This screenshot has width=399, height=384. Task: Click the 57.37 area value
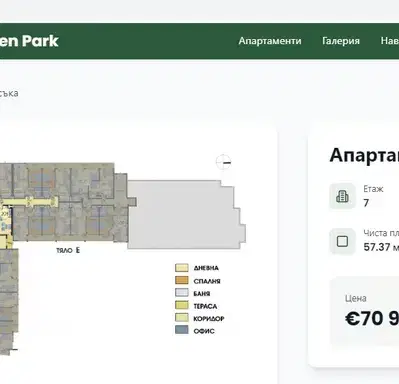coord(377,247)
